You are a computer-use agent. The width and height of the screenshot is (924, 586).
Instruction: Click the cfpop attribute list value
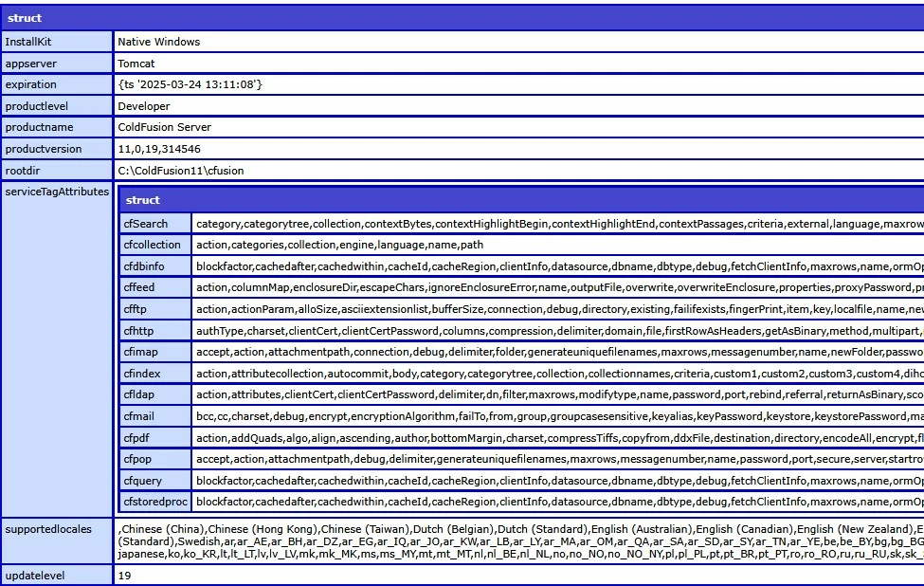point(558,459)
